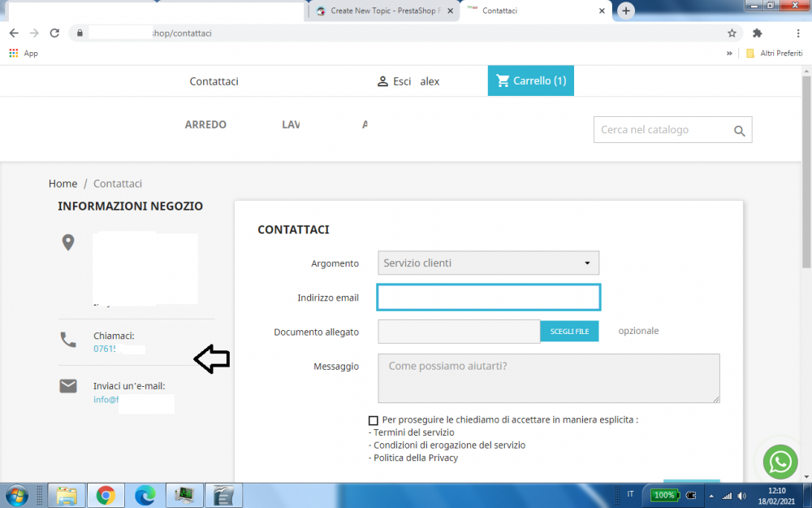812x508 pixels.
Task: Click the Politica della Privacy text
Action: [x=416, y=458]
